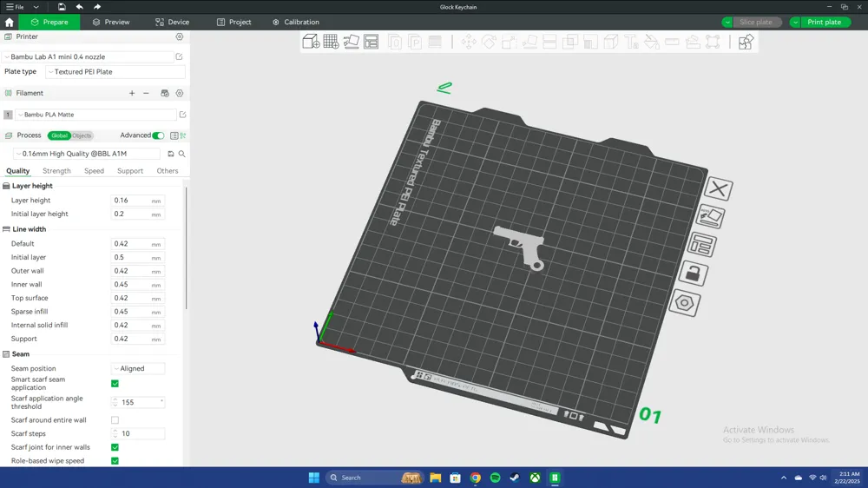Open the File menu dropdown arrow

pyautogui.click(x=36, y=7)
